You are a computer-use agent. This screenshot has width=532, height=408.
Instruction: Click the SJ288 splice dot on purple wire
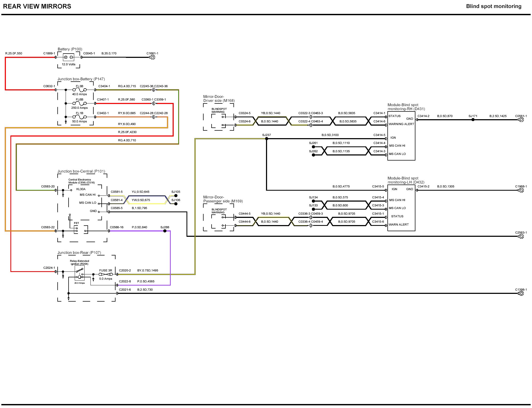[x=165, y=231]
